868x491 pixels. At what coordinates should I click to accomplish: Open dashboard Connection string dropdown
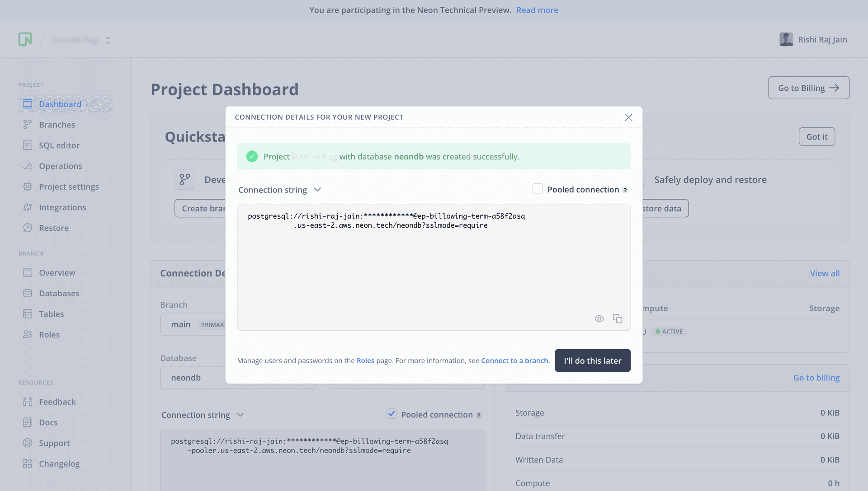point(241,415)
